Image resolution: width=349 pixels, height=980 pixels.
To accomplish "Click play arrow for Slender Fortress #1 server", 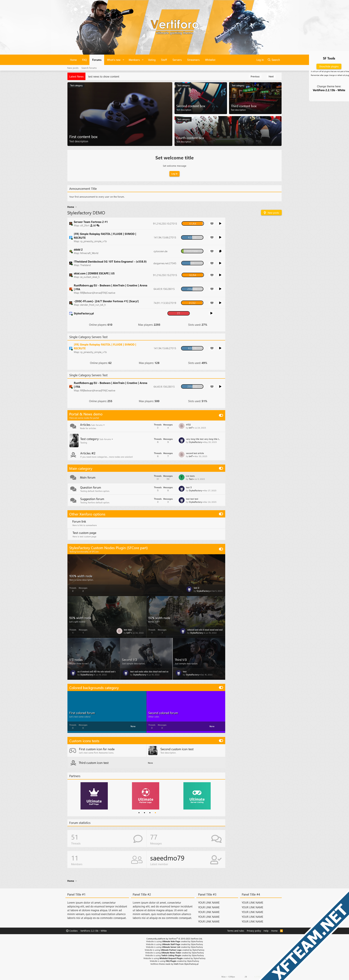I will coord(220,303).
